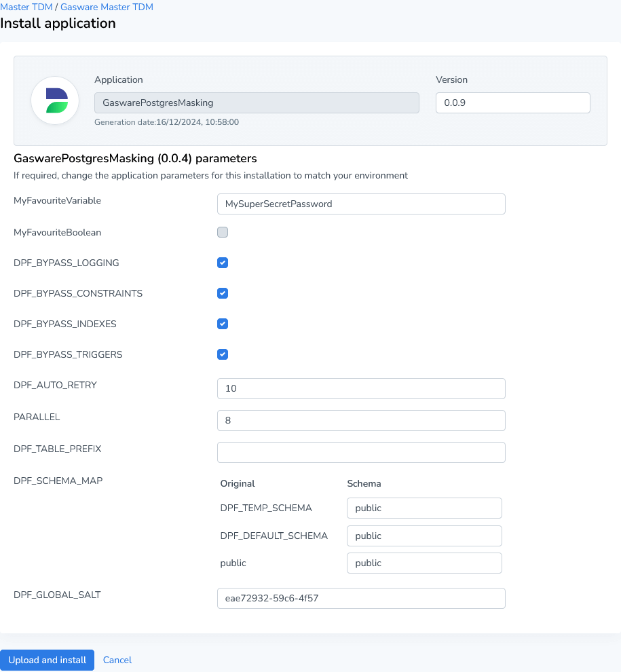Enable the MyFavouriteBoolean checkbox
The image size is (621, 672).
tap(223, 231)
